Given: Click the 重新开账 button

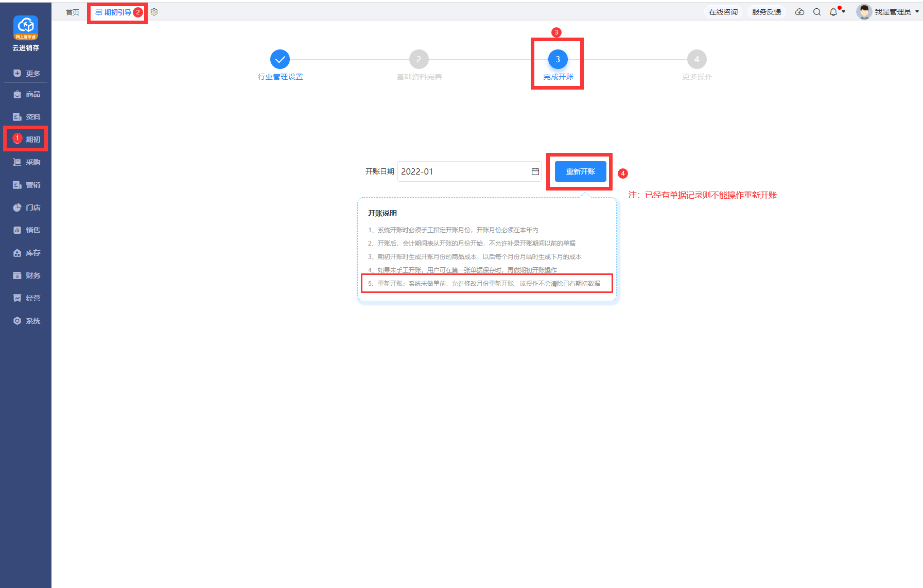Looking at the screenshot, I should 580,171.
